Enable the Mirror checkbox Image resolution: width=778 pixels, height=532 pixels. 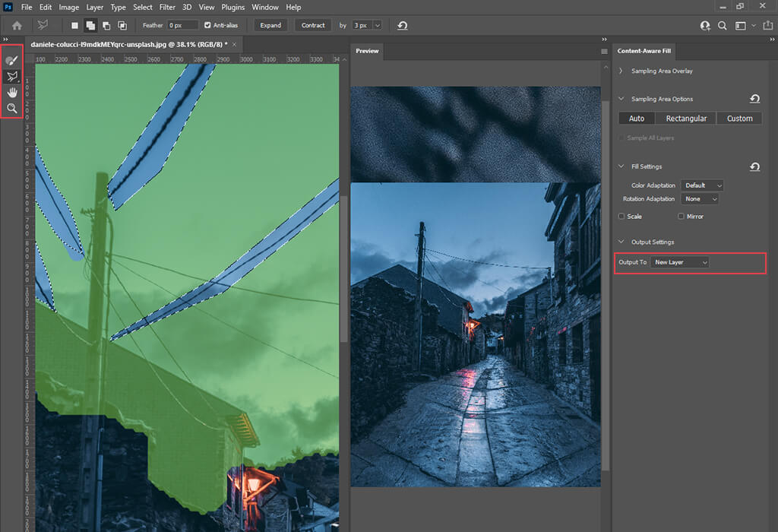pyautogui.click(x=681, y=217)
